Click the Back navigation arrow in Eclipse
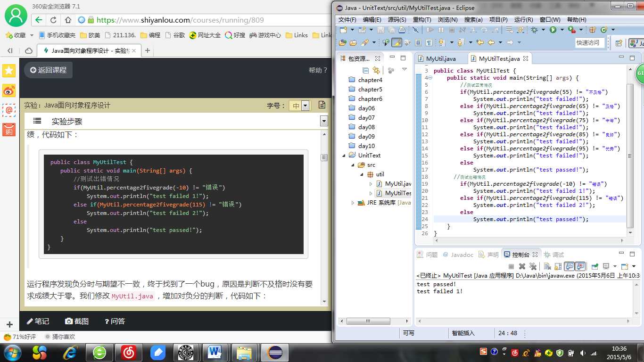 pos(491,42)
